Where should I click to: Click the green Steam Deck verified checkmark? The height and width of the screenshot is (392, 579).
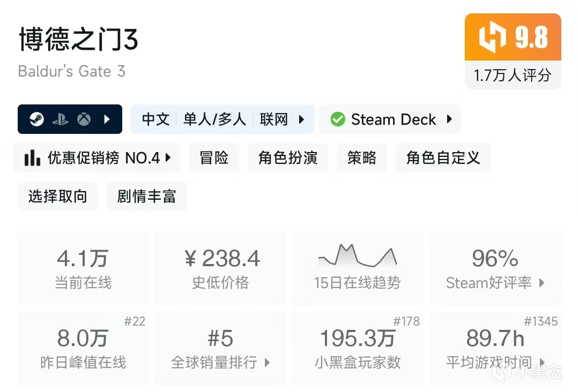[x=338, y=119]
